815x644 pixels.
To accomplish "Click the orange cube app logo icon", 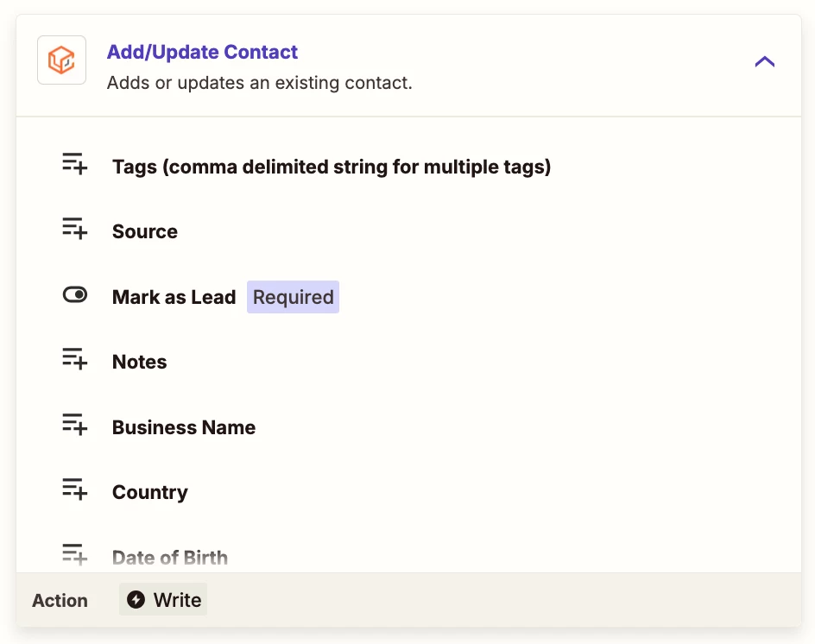I will click(x=61, y=60).
